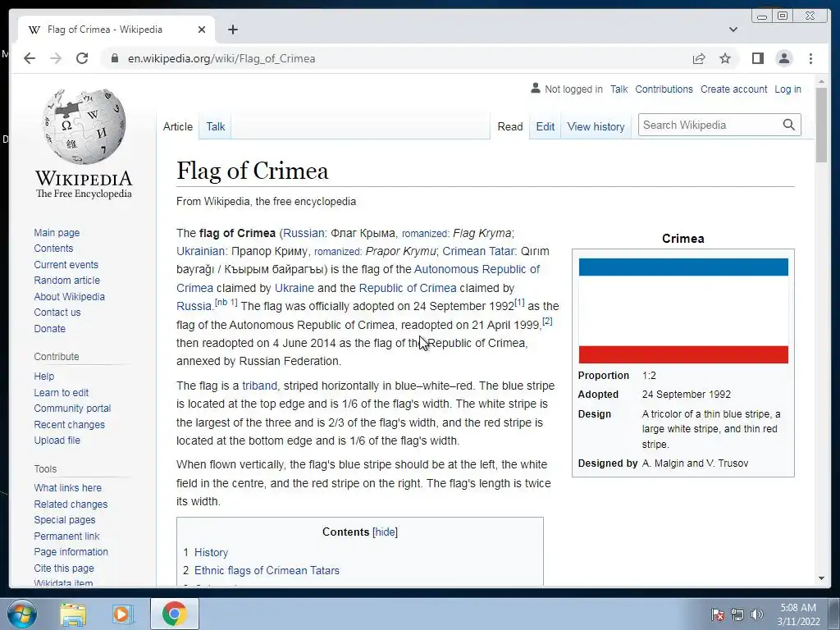The image size is (840, 630).
Task: Open the Community portal link
Action: tap(72, 409)
